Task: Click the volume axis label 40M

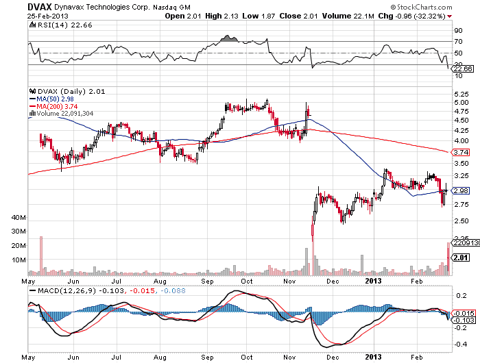Action: pos(19,218)
